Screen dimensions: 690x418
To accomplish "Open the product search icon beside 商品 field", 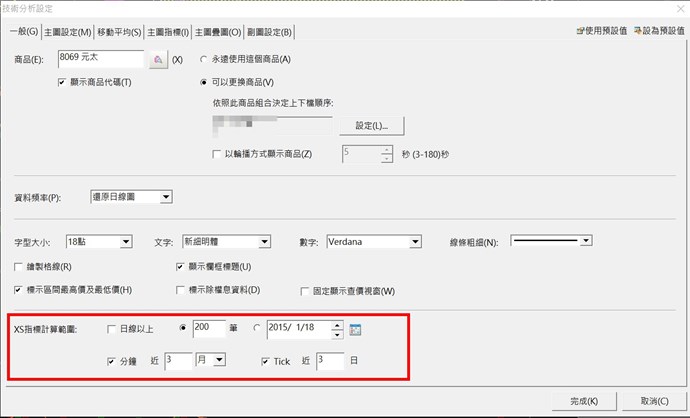I will point(158,59).
